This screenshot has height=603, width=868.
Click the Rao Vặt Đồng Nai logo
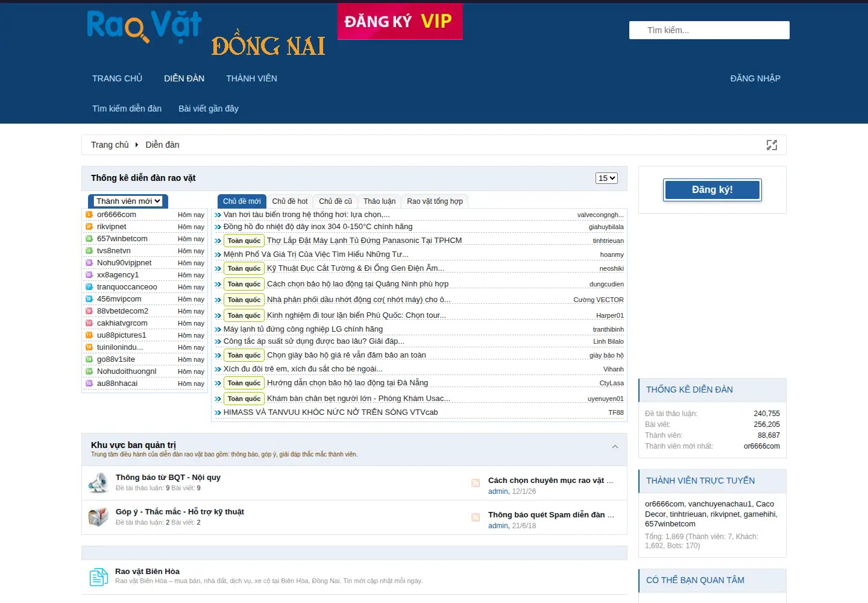point(206,34)
